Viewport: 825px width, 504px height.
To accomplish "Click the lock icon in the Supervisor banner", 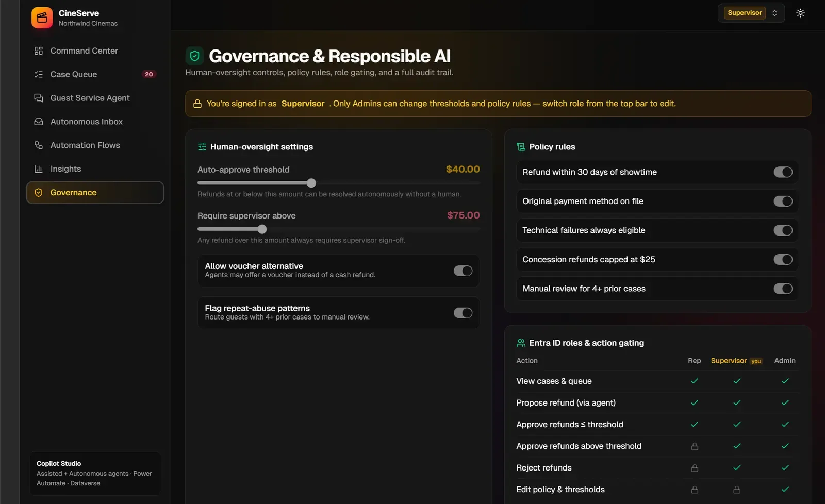I will (x=197, y=104).
